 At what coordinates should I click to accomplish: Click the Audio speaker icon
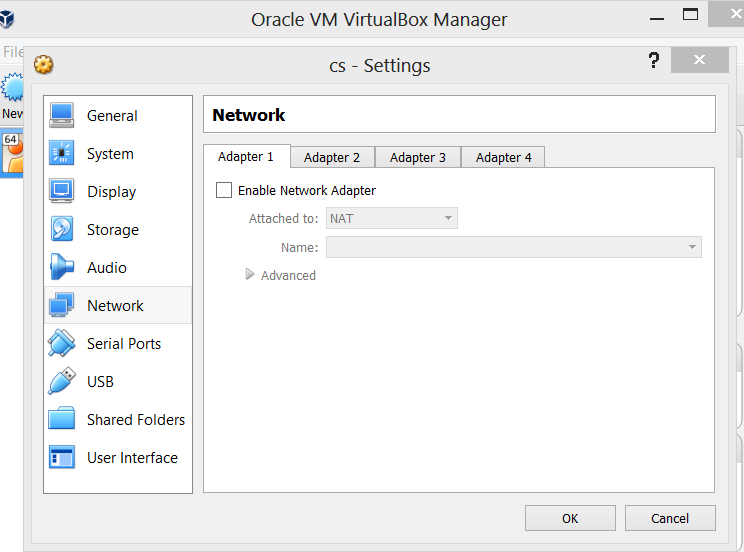coord(62,267)
